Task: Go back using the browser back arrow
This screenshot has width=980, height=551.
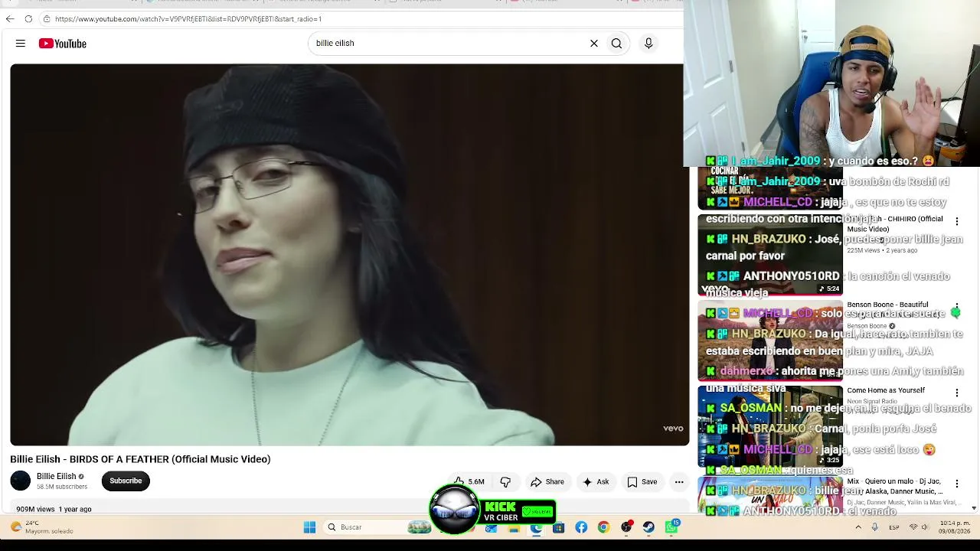Action: [x=10, y=18]
